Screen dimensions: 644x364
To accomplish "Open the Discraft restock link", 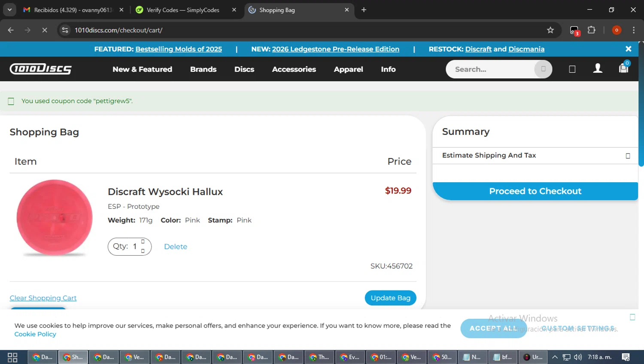I will tap(478, 49).
